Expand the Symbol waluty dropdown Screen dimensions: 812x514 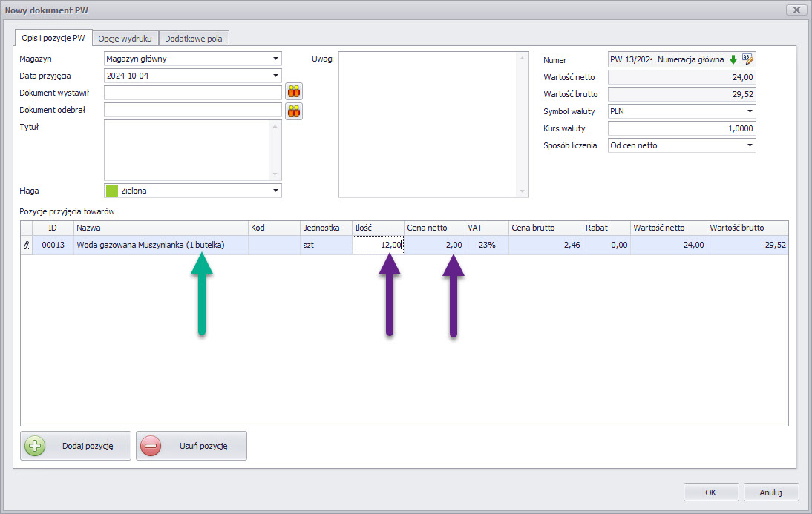[x=749, y=111]
